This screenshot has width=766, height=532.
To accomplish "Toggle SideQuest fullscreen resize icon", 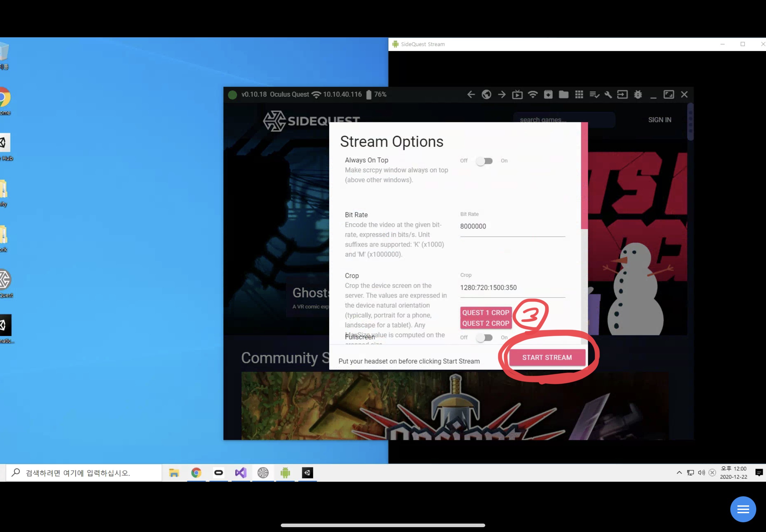I will click(669, 95).
